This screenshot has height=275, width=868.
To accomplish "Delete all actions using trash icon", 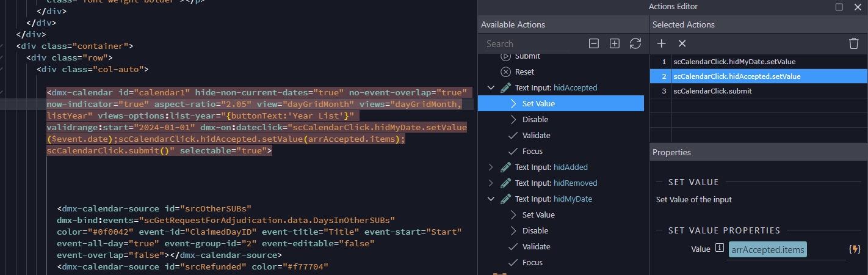I will point(854,43).
